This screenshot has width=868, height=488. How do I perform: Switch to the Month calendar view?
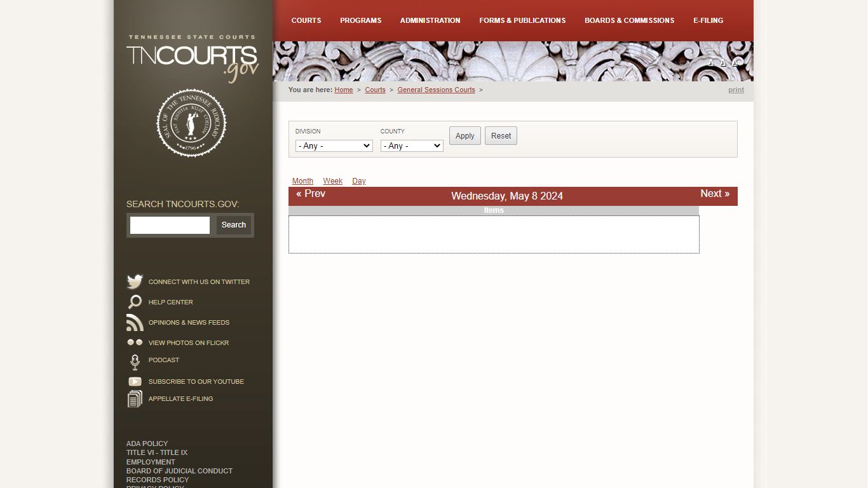point(302,181)
